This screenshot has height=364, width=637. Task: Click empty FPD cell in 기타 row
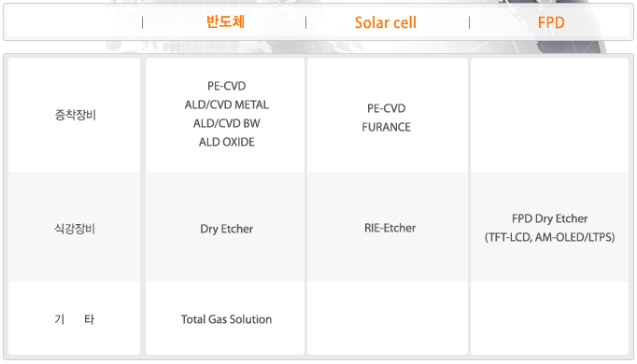coord(549,318)
